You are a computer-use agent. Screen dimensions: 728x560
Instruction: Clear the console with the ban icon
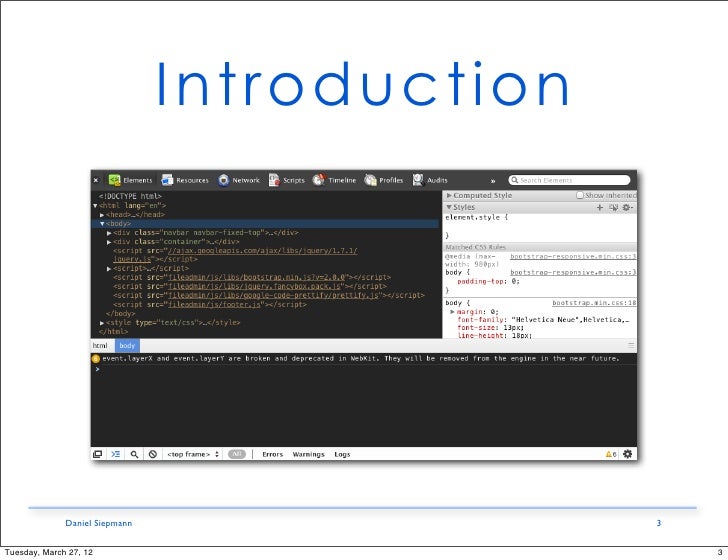tap(153, 454)
